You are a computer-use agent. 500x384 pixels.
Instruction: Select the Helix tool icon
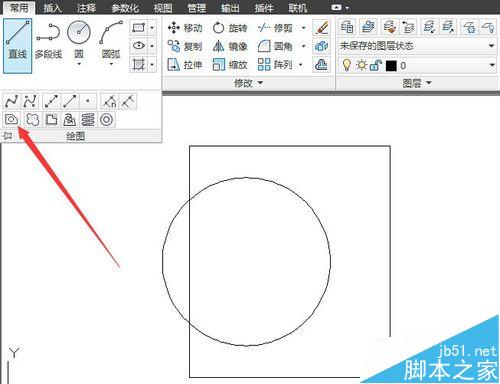point(88,119)
